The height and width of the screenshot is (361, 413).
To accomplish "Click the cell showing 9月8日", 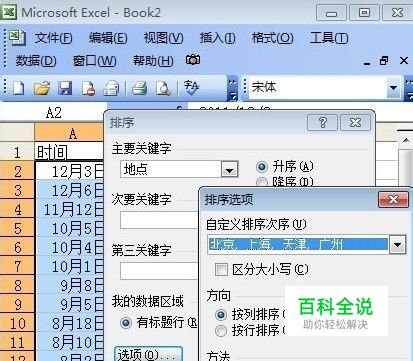I will tap(69, 285).
